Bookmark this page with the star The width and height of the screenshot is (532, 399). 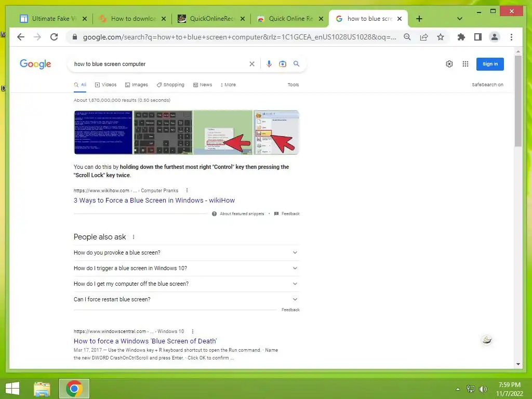pyautogui.click(x=441, y=37)
